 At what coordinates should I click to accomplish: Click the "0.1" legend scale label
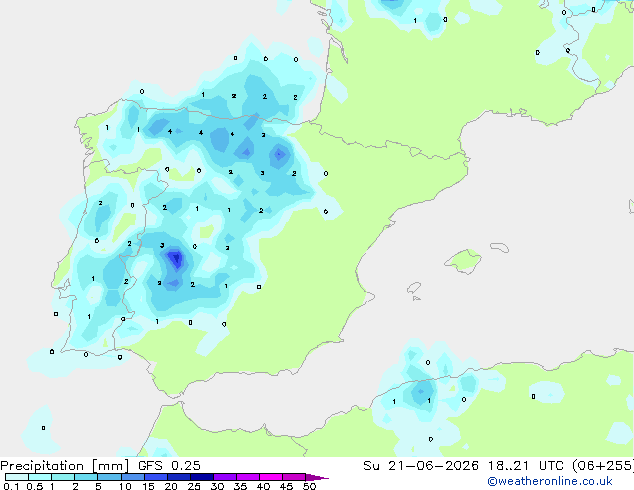pos(11,486)
